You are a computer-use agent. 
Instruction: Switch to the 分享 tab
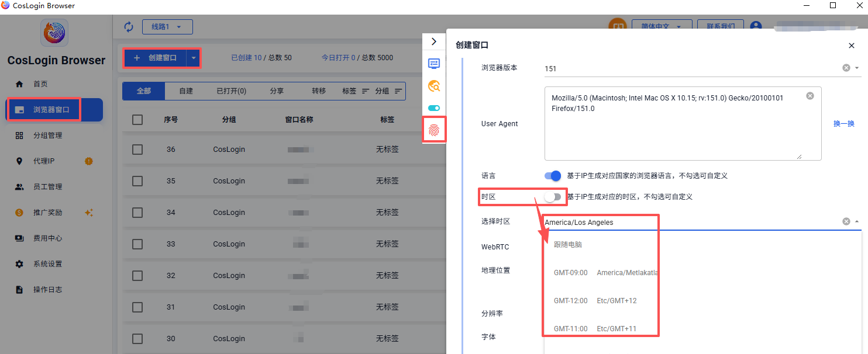(x=277, y=91)
